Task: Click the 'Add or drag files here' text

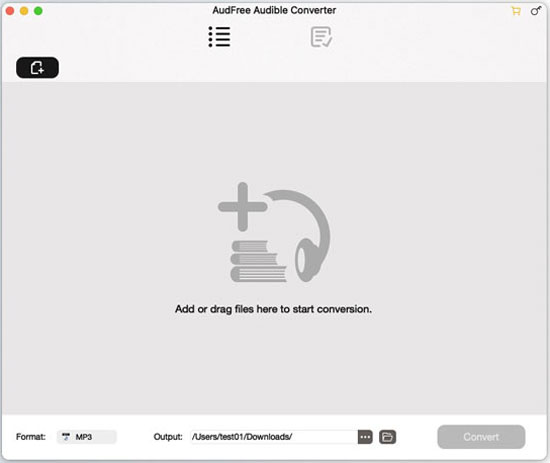Action: [273, 309]
